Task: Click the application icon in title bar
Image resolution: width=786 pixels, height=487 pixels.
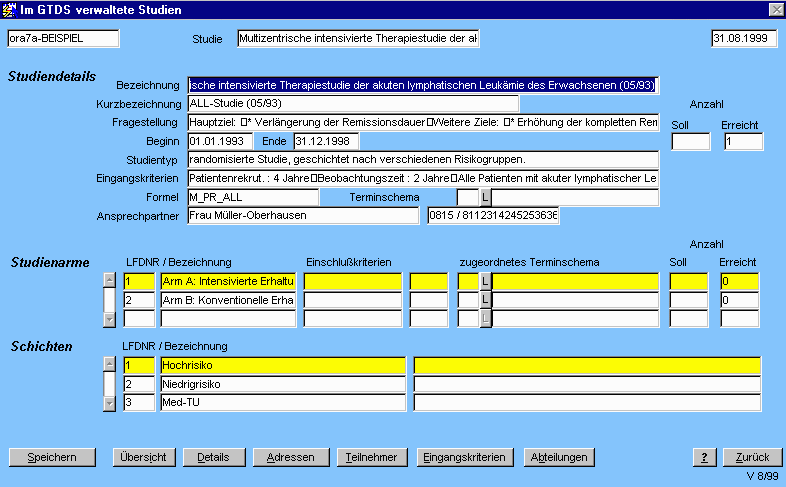Action: click(10, 9)
